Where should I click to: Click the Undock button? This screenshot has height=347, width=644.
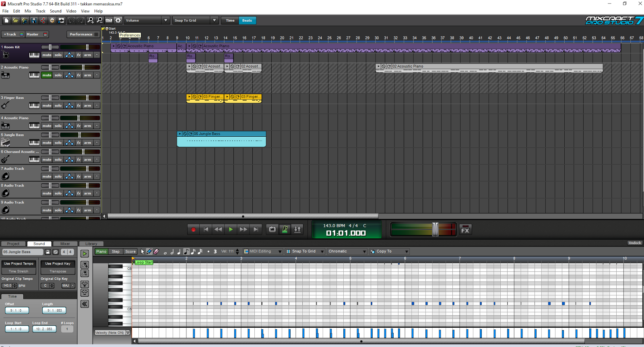pos(635,243)
